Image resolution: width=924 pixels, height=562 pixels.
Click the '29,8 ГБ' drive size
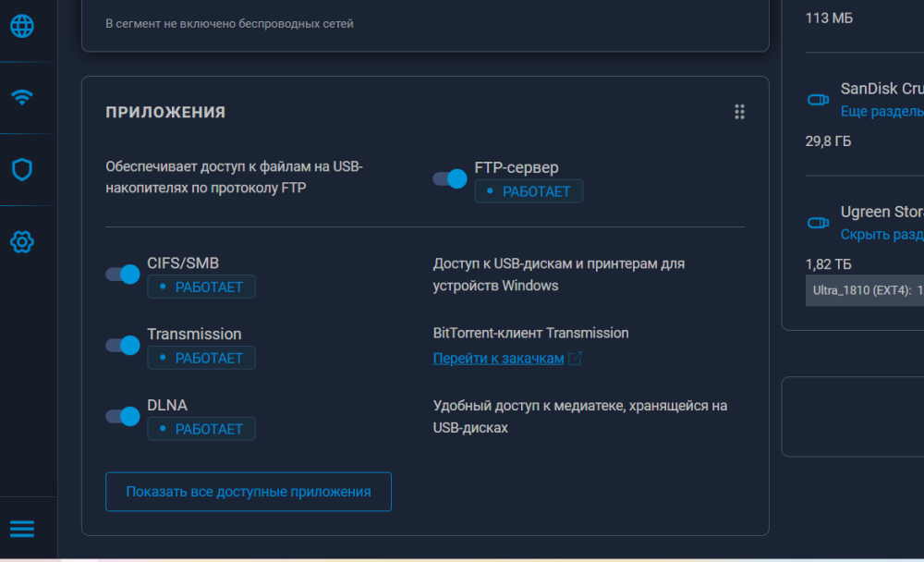click(x=828, y=140)
